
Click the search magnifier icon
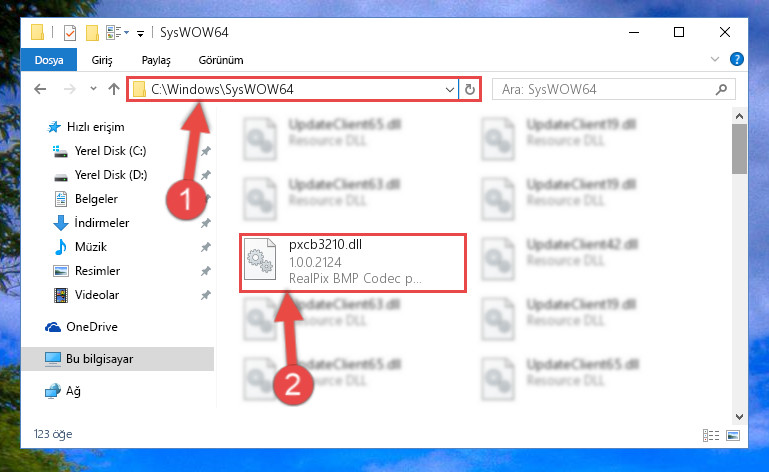point(721,89)
